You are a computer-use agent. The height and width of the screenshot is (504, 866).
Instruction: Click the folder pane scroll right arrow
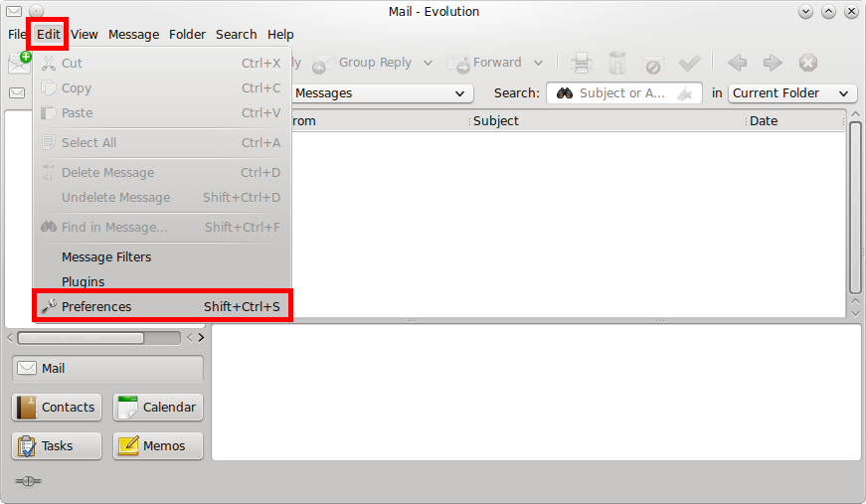pyautogui.click(x=201, y=338)
